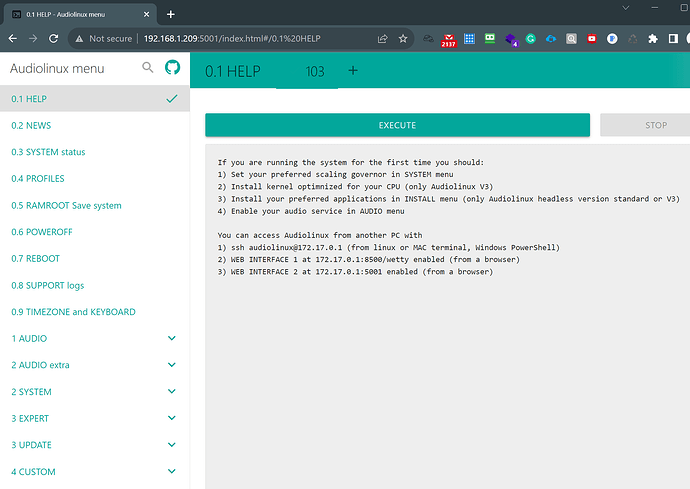Click the browser back arrow
The width and height of the screenshot is (690, 489).
click(x=12, y=38)
